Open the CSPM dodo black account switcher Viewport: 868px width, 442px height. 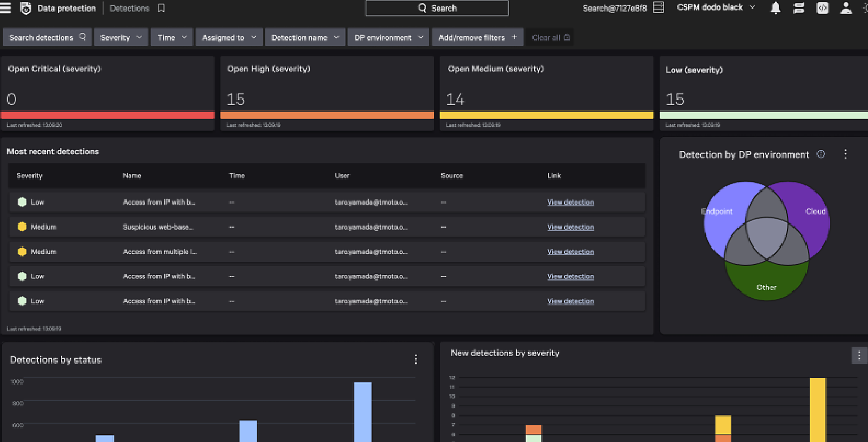(x=716, y=8)
